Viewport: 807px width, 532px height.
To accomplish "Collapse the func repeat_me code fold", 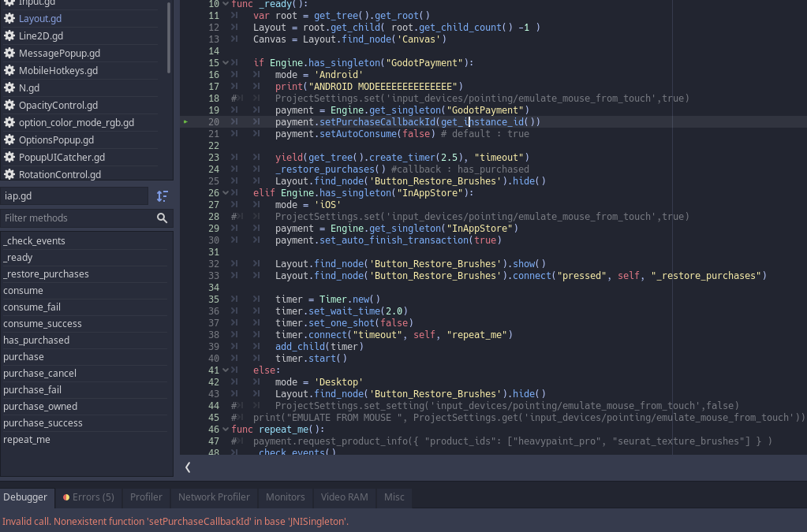I will pos(225,429).
